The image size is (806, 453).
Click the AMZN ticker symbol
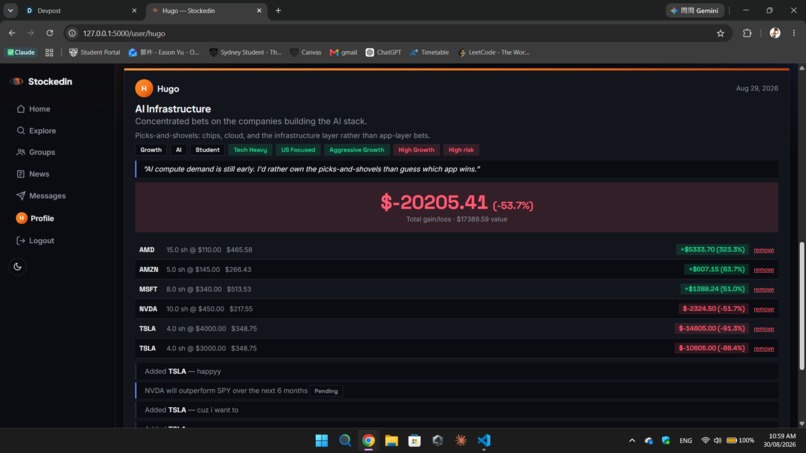pos(149,269)
